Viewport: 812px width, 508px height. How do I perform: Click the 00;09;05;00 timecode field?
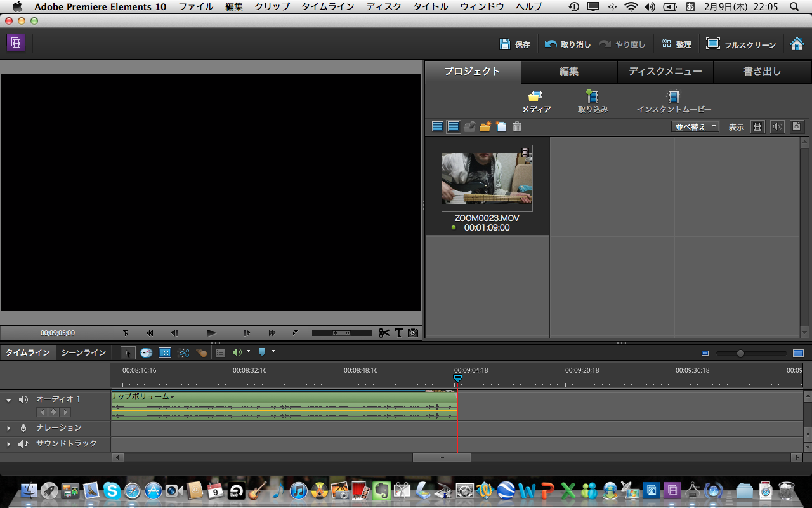tap(58, 333)
